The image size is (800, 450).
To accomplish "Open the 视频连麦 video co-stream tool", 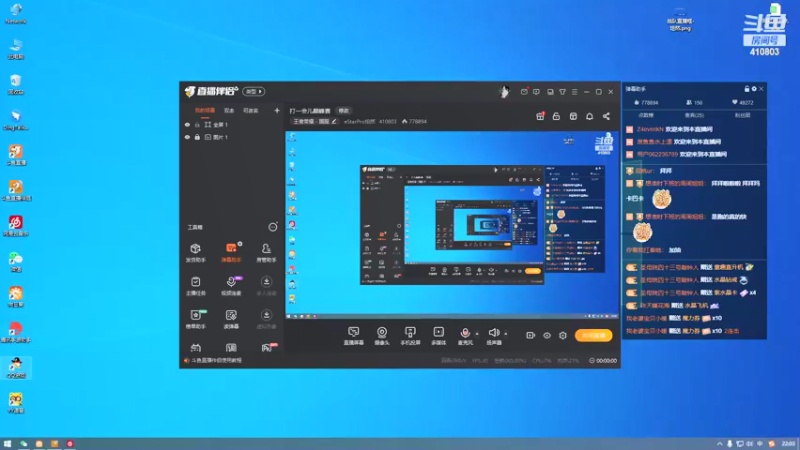I will coord(231,286).
